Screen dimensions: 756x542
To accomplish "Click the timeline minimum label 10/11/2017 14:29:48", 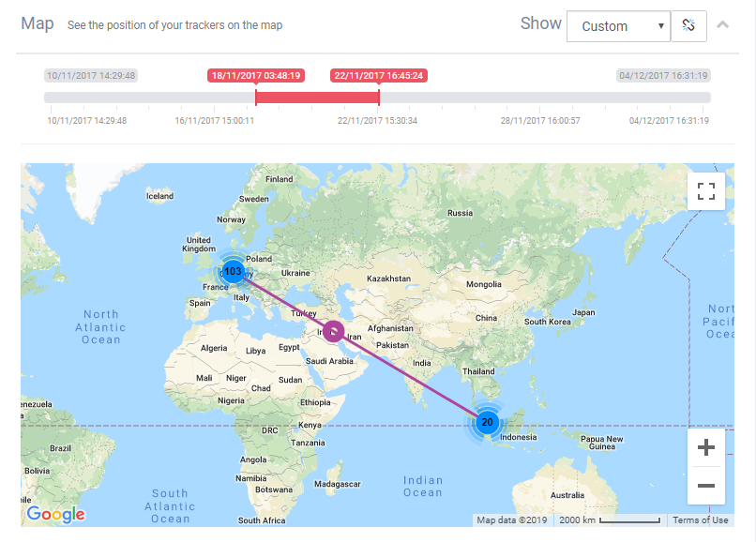I will pos(91,76).
